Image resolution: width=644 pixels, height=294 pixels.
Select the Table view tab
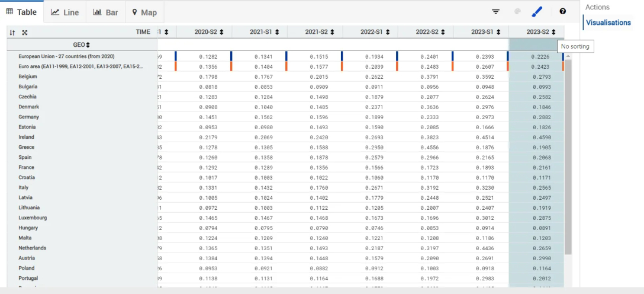pyautogui.click(x=22, y=12)
